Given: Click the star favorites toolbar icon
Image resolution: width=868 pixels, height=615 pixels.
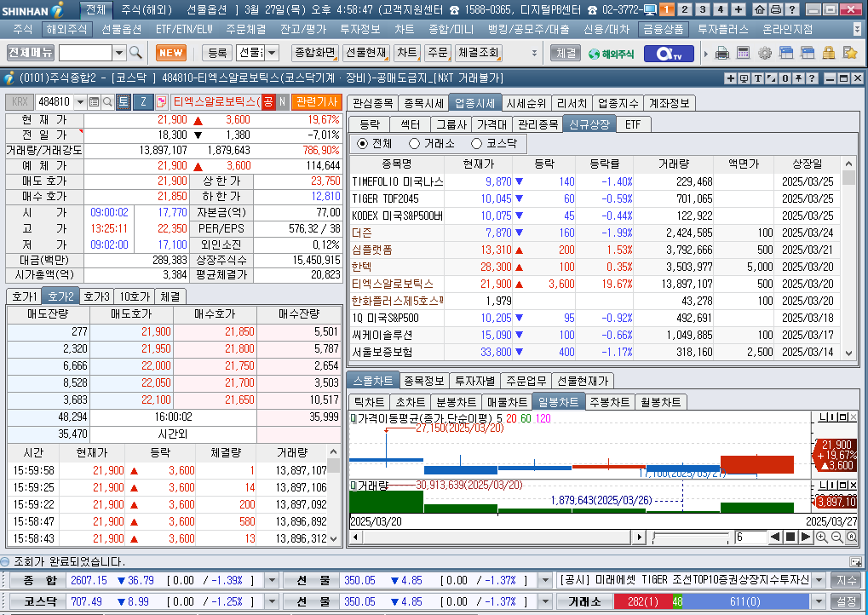Looking at the screenshot, I should click(x=850, y=53).
